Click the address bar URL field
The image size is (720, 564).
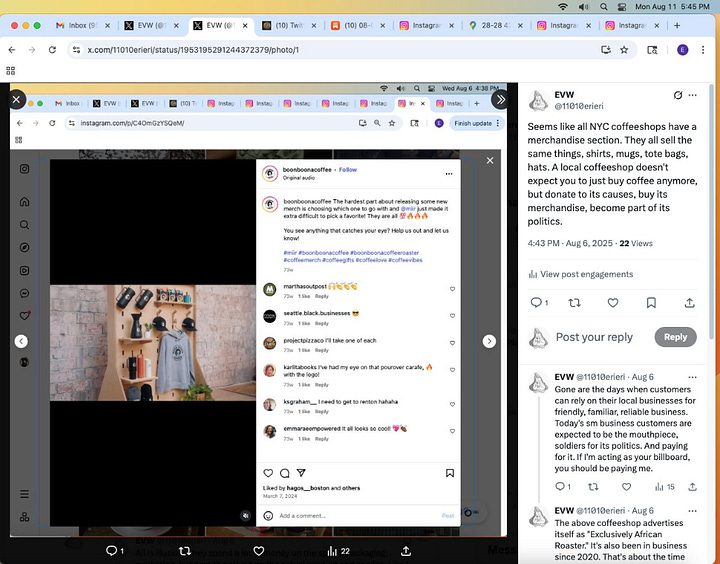tap(340, 50)
